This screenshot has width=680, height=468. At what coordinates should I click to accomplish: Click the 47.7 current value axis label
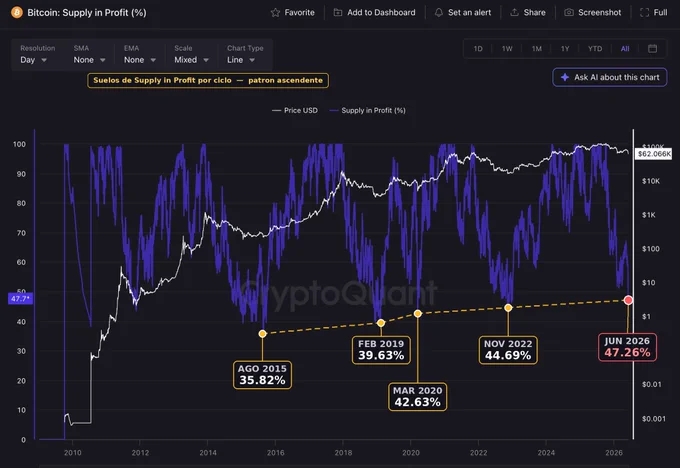point(20,298)
